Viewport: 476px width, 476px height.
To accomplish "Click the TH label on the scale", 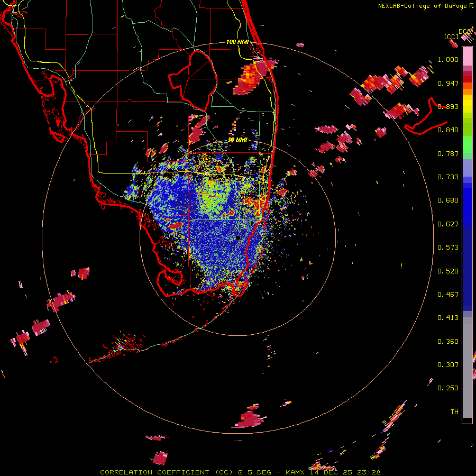I will (x=454, y=412).
